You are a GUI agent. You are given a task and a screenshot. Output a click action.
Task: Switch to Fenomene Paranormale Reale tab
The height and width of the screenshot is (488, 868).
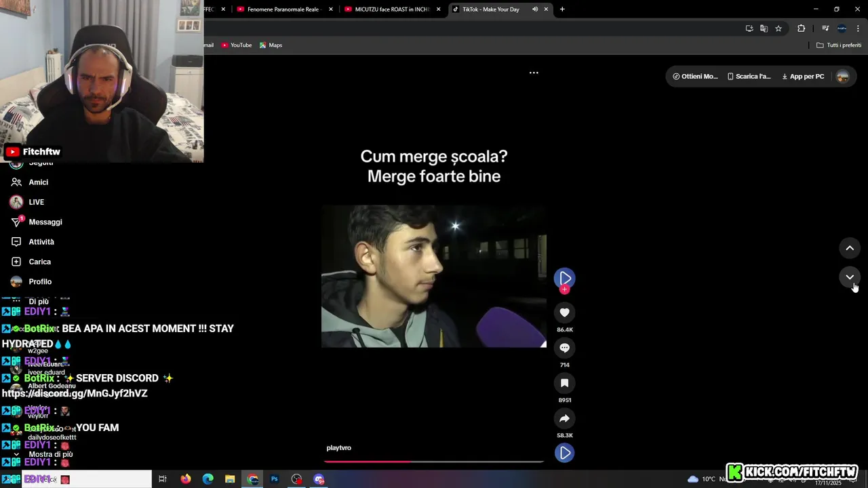pos(283,9)
